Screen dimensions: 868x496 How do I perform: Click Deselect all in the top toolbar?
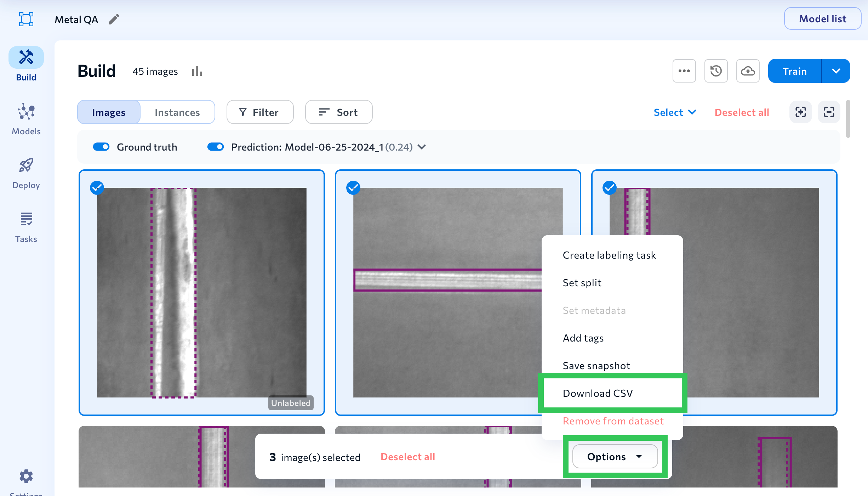[742, 112]
